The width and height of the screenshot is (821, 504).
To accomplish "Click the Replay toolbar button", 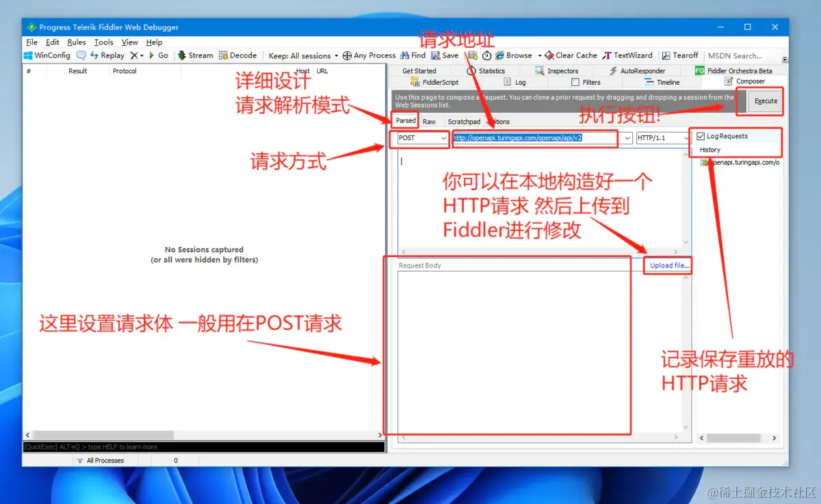I will 107,55.
